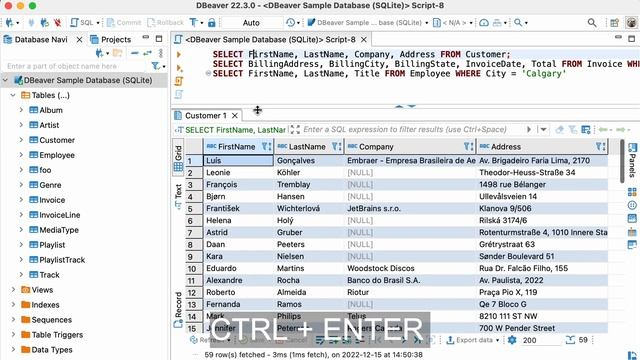
Task: Close the Customer 1 result tab
Action: click(235, 116)
